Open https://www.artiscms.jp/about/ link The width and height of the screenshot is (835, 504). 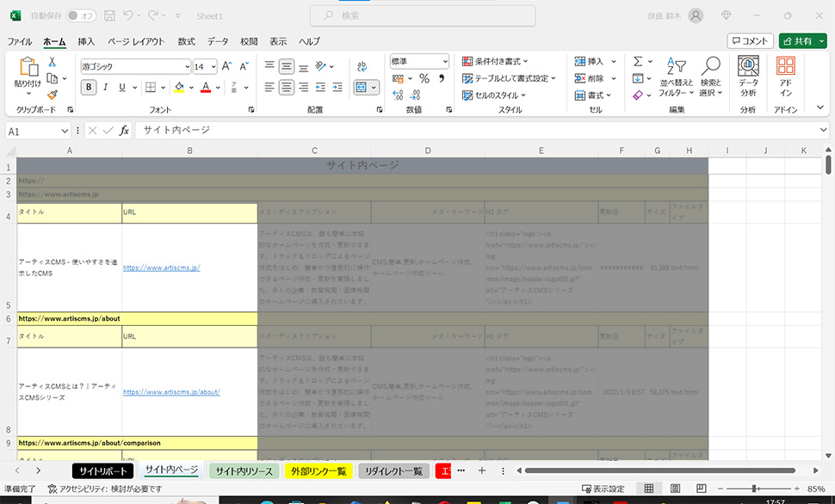[171, 392]
